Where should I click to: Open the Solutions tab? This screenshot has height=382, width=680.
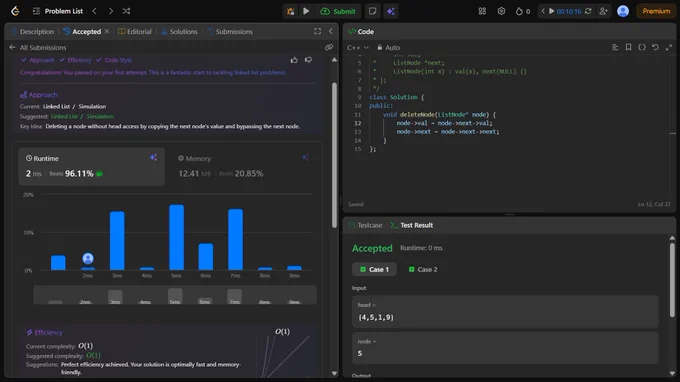point(179,32)
